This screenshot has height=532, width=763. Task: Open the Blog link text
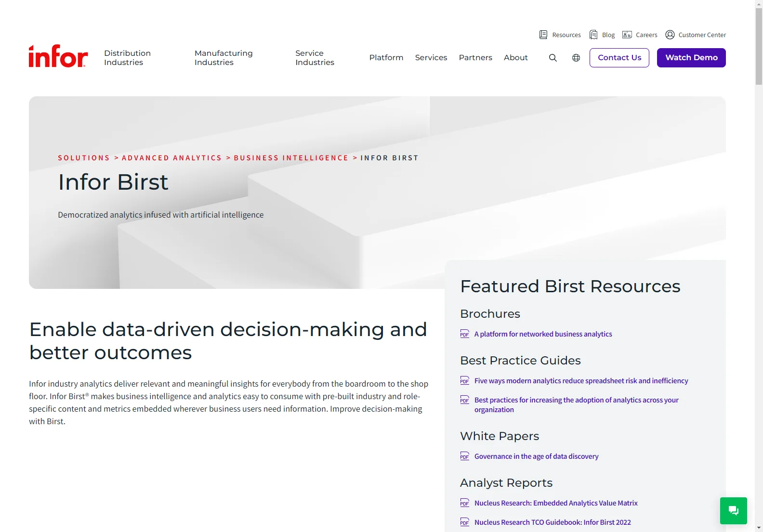click(608, 35)
